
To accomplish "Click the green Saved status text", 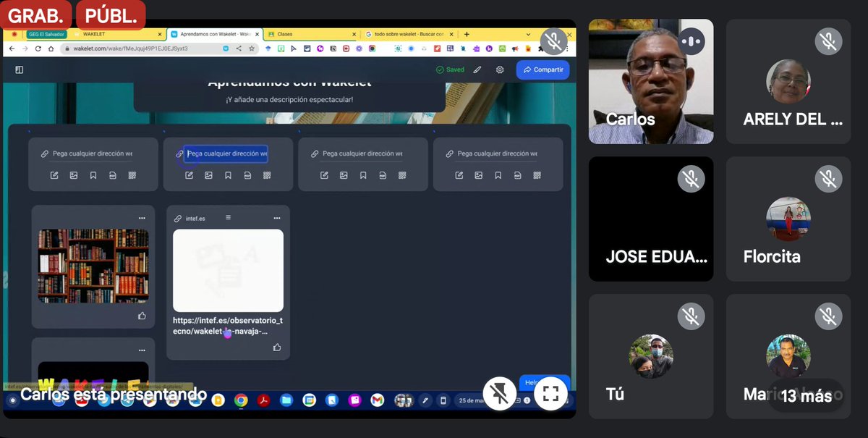I will pos(455,70).
